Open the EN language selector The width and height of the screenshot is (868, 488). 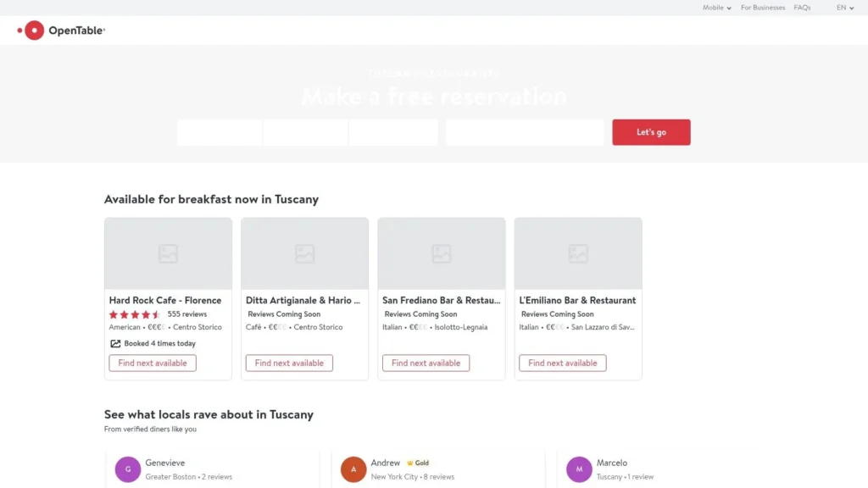tap(843, 8)
